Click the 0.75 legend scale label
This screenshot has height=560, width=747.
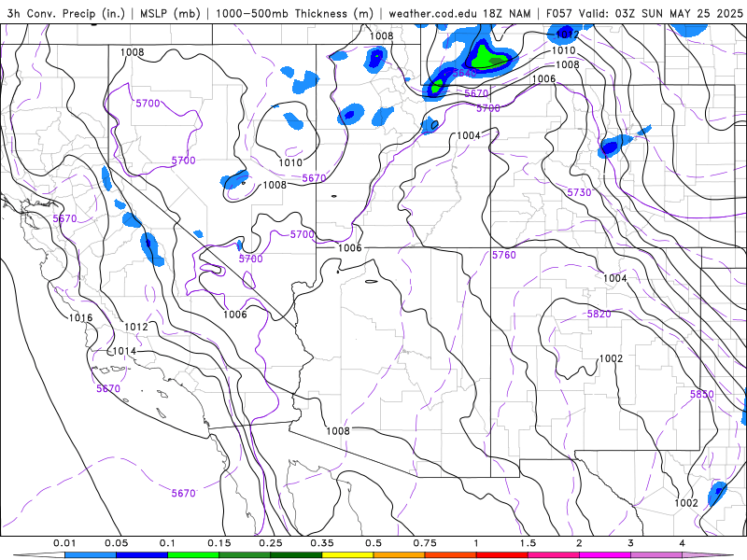pos(425,543)
